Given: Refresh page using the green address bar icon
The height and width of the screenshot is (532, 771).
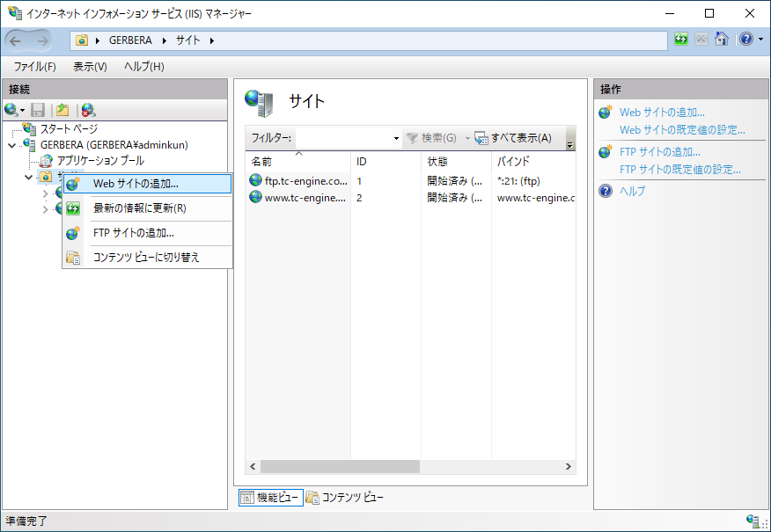Looking at the screenshot, I should [681, 40].
